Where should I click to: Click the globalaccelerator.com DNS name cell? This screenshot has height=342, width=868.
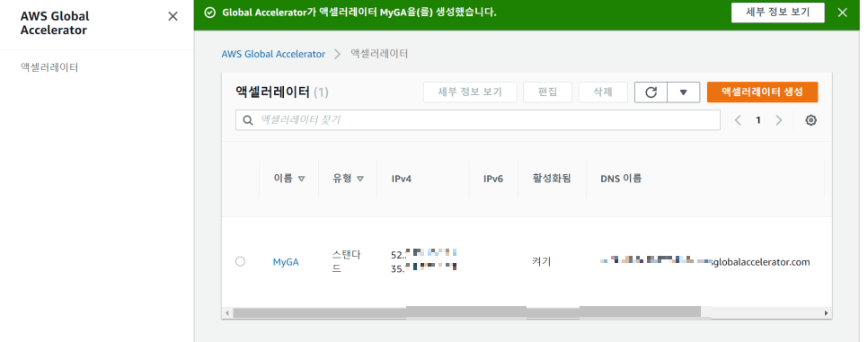[705, 262]
